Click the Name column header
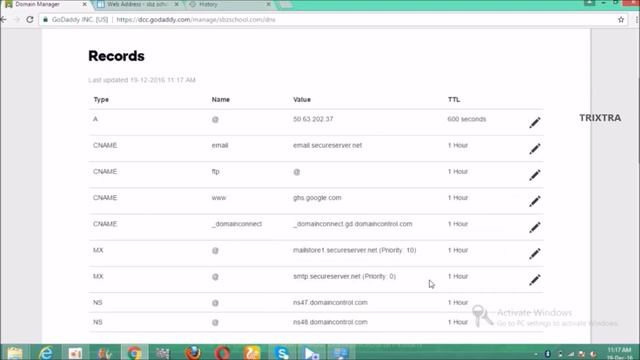Screen dimensions: 640x360 pyautogui.click(x=220, y=100)
